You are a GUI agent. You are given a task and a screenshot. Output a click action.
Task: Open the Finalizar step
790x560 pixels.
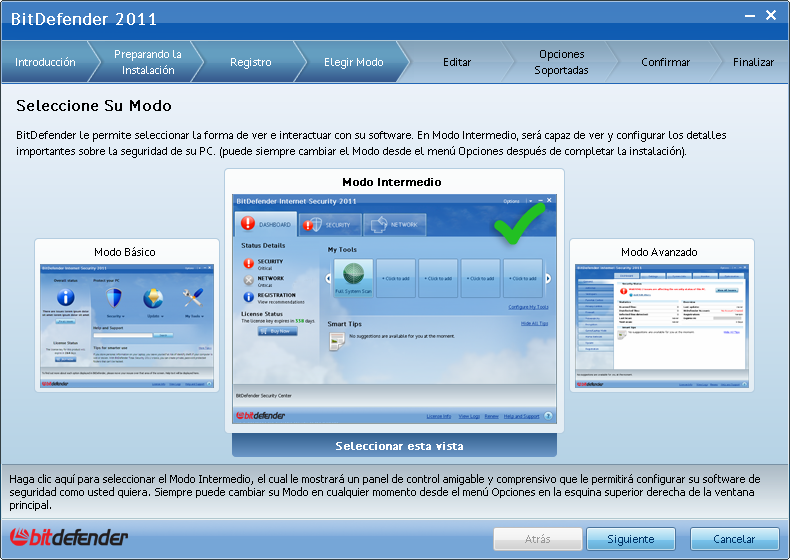pyautogui.click(x=753, y=62)
